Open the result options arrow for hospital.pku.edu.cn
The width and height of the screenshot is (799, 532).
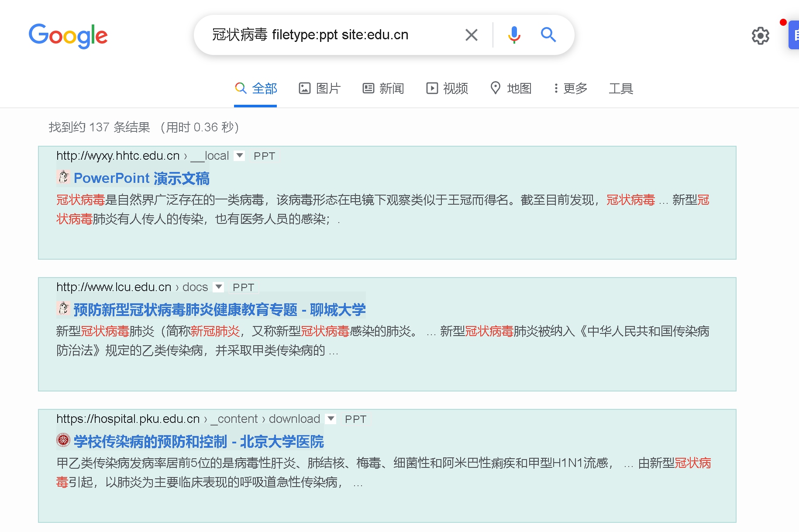[x=331, y=419]
